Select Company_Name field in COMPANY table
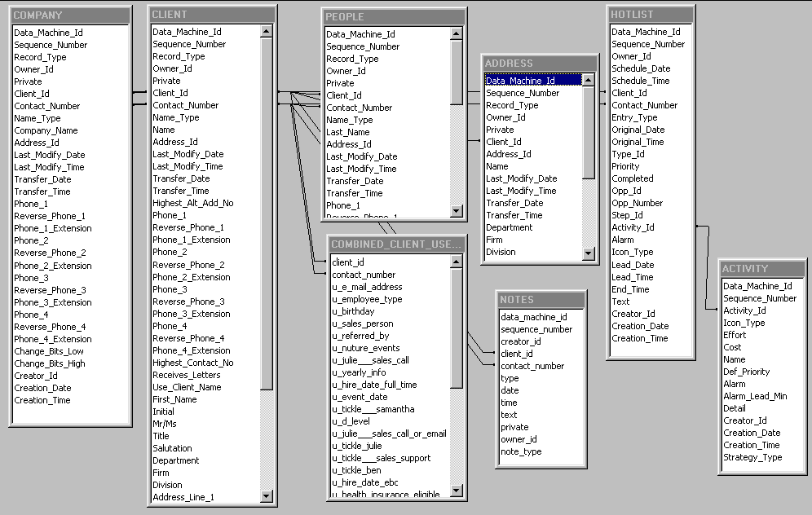 tap(46, 130)
